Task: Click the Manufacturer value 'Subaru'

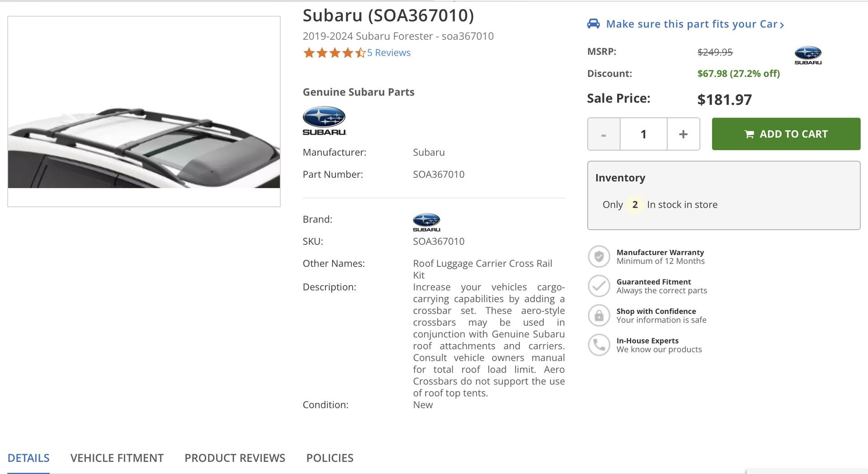Action: (429, 152)
